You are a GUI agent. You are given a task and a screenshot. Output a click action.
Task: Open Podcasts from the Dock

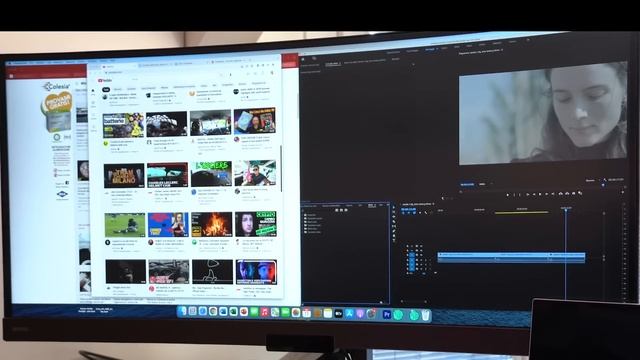[x=360, y=314]
